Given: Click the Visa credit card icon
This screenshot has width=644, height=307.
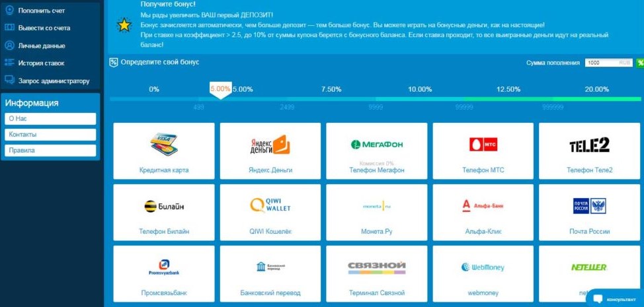Looking at the screenshot, I should coord(163,144).
